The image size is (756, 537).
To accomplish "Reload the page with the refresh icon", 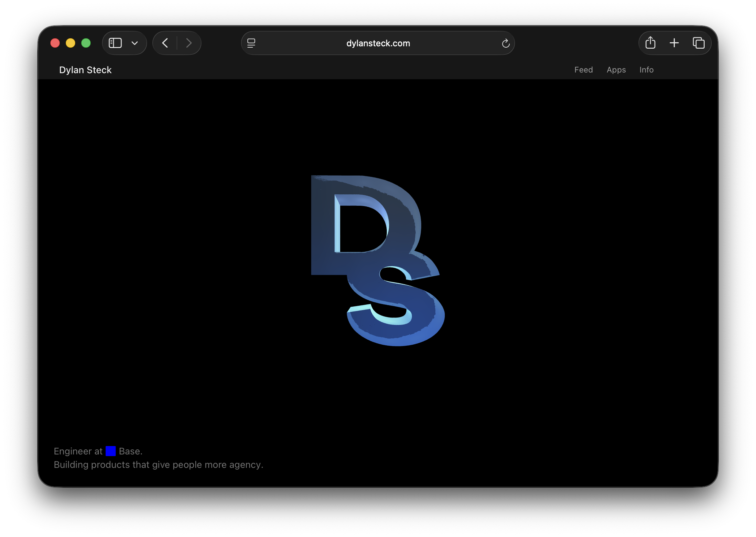I will click(x=506, y=43).
